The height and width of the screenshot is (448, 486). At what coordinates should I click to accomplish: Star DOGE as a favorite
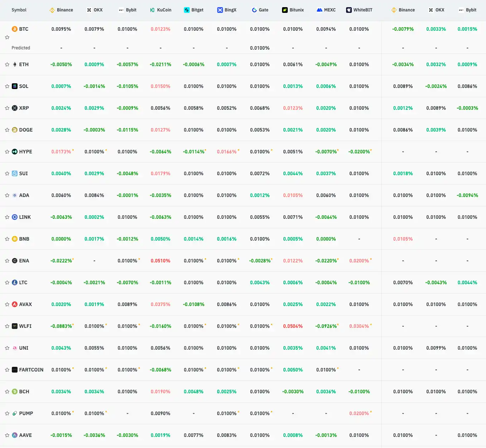point(7,130)
